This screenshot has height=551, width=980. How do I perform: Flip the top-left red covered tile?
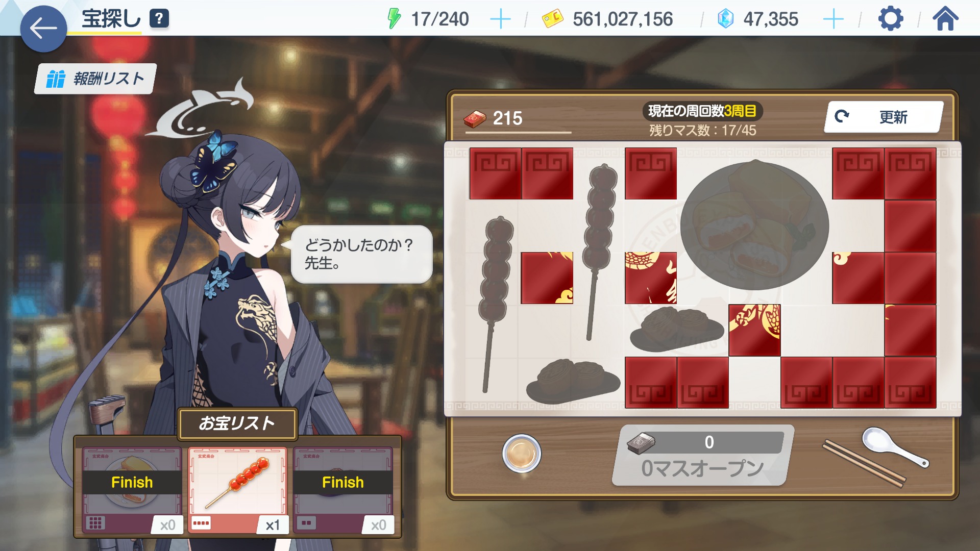coord(495,173)
